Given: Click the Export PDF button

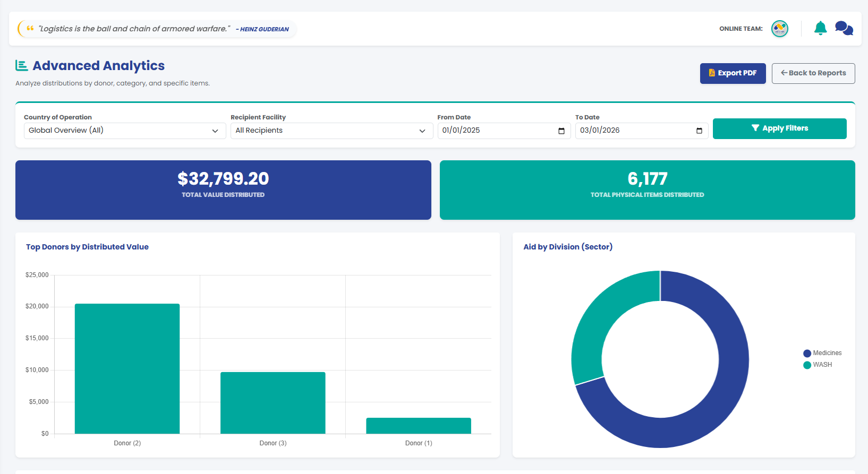Looking at the screenshot, I should point(733,73).
